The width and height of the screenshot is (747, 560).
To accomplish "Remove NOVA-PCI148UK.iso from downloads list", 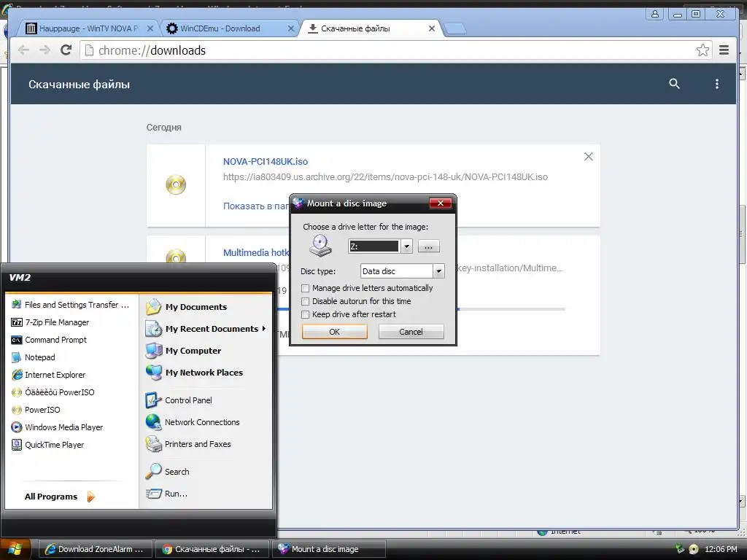I will 589,157.
